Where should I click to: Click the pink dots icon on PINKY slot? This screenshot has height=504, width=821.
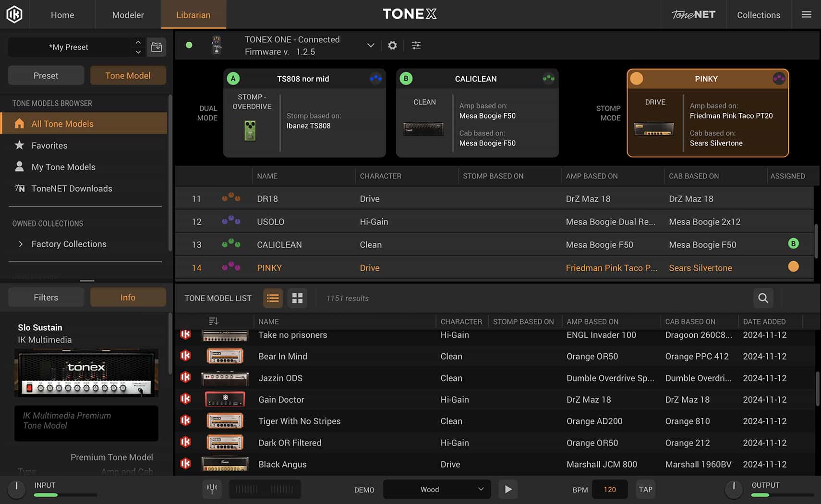pos(779,78)
